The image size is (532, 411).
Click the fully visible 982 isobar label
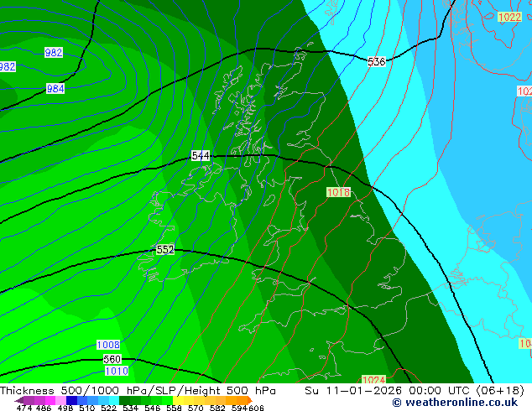(54, 53)
